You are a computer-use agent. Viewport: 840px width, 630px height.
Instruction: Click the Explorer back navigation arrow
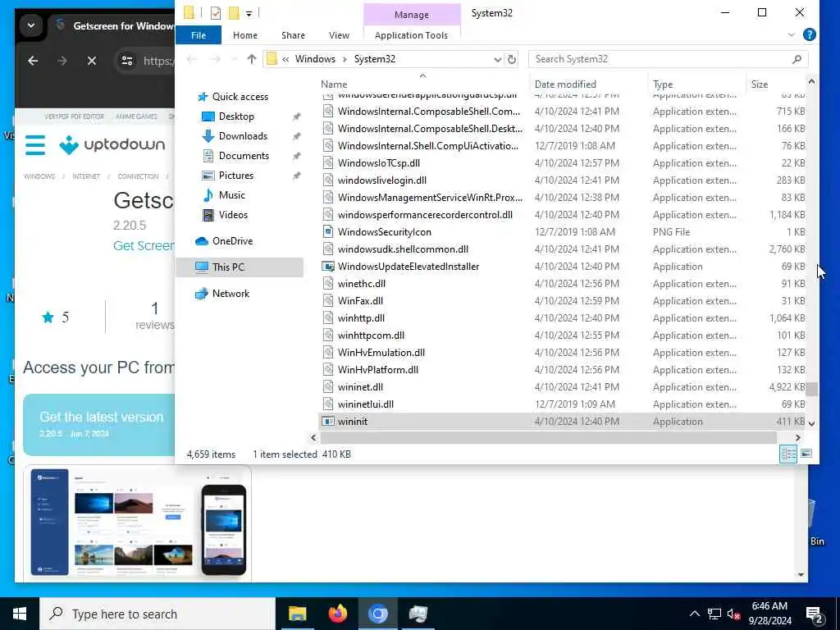[191, 59]
